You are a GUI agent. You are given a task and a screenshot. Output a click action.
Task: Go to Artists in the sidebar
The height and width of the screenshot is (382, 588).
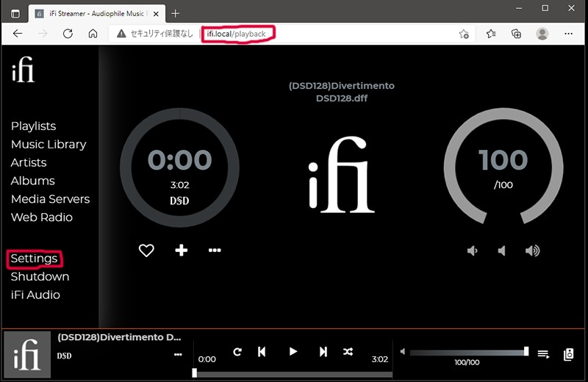29,162
